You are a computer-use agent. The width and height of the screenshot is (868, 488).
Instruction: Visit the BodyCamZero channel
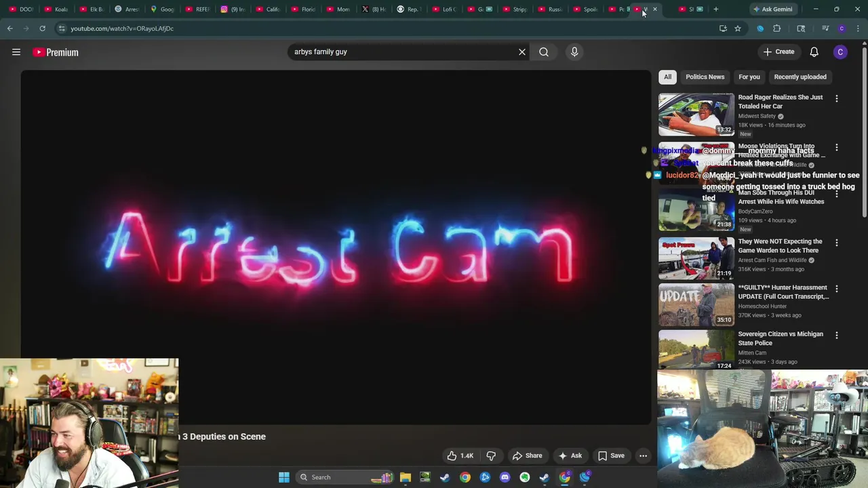pyautogui.click(x=755, y=211)
